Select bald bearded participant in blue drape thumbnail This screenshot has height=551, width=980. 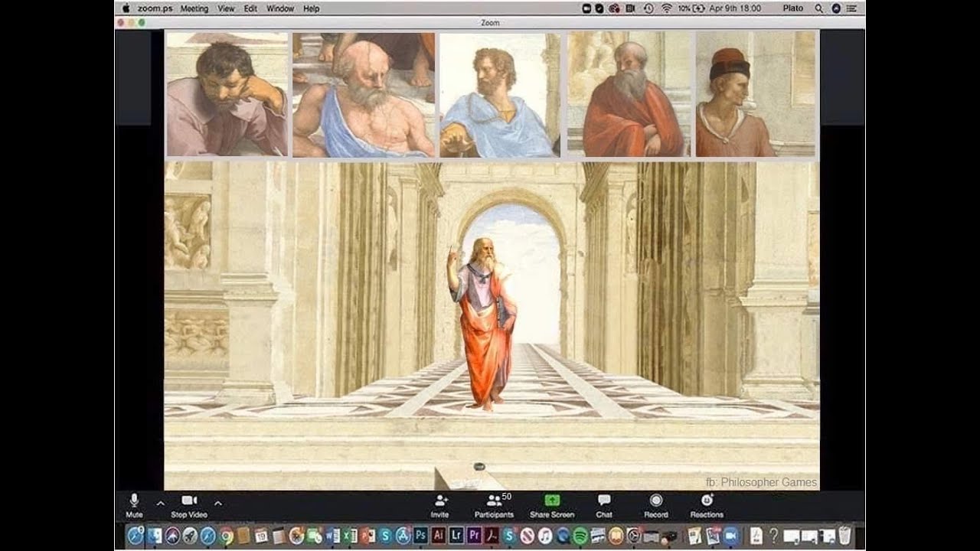[364, 94]
